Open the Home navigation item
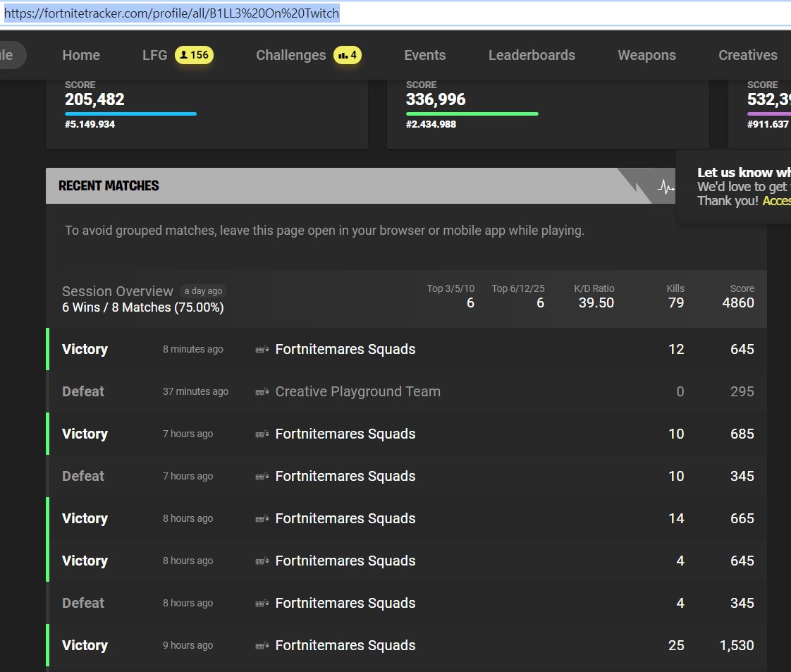The height and width of the screenshot is (672, 791). pyautogui.click(x=81, y=55)
